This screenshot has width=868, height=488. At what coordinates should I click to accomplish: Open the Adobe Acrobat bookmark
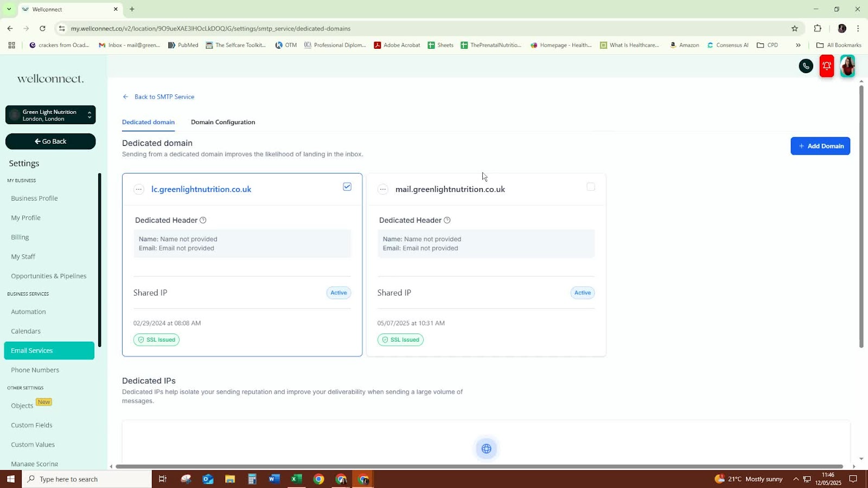click(x=397, y=45)
